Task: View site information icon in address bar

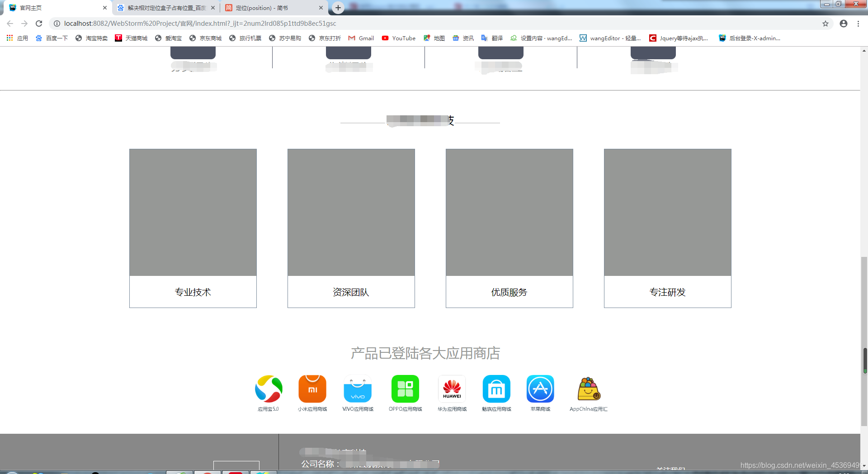Action: point(57,24)
